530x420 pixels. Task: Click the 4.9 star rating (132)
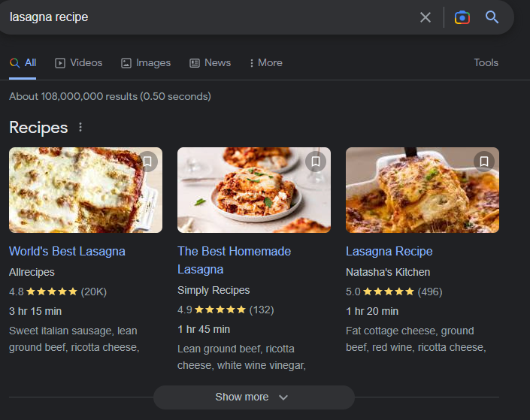click(x=226, y=310)
